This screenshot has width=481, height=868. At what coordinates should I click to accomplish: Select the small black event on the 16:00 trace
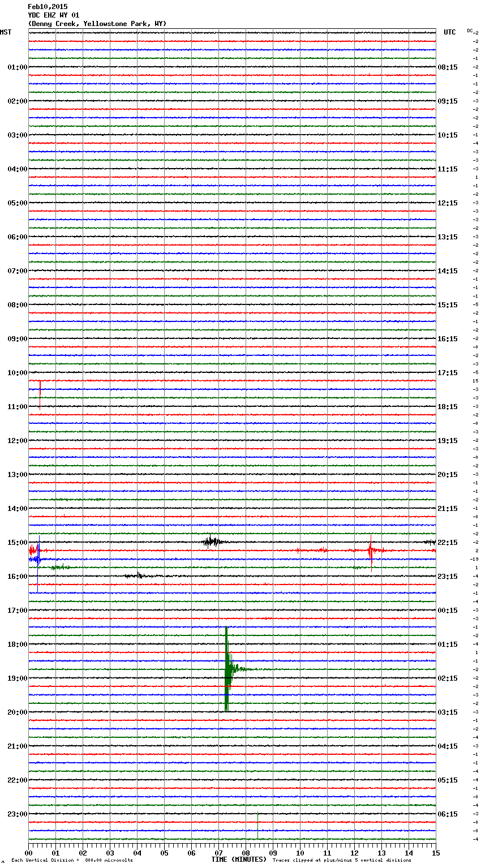pos(138,575)
